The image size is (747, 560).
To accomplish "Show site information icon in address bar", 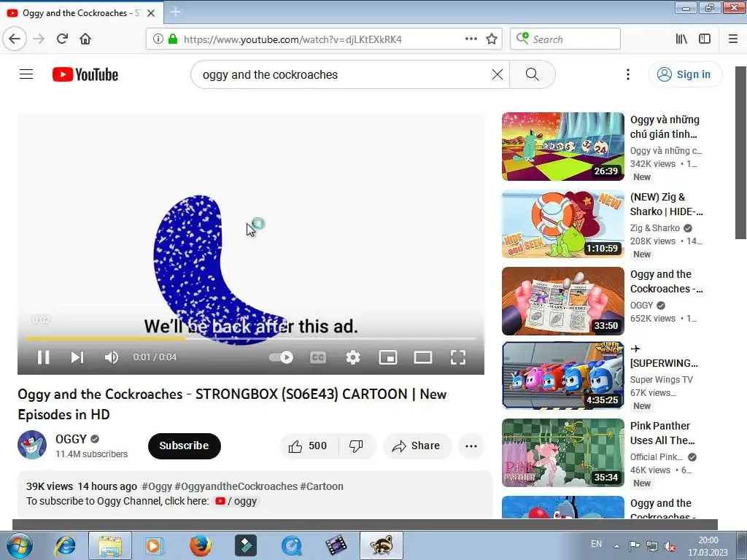I will (158, 39).
